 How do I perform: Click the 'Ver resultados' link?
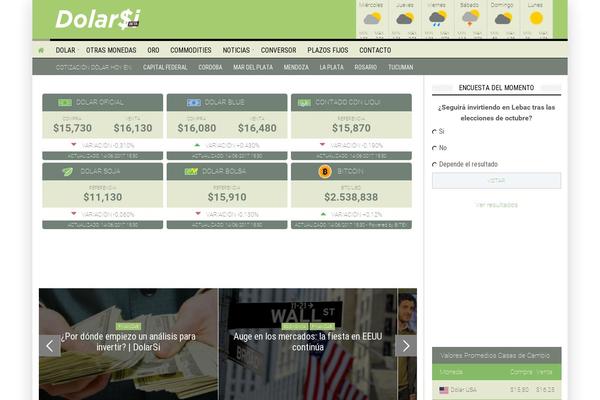coord(496,205)
